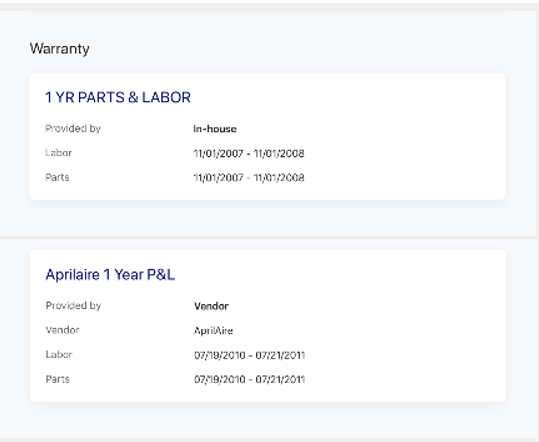Viewport: 539px width, 442px height.
Task: Select Labor dates 07/19/2010 - 07/21/2011
Action: (x=250, y=355)
